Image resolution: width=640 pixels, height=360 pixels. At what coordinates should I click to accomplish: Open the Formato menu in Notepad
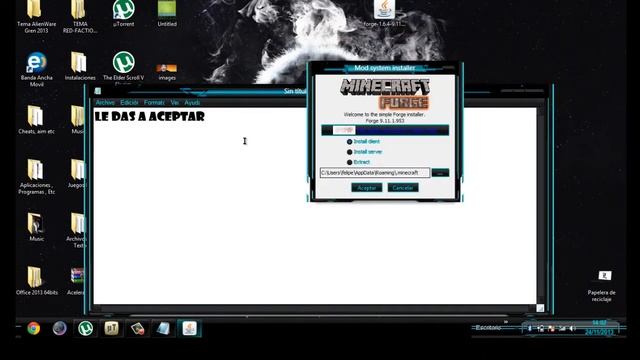pyautogui.click(x=154, y=102)
